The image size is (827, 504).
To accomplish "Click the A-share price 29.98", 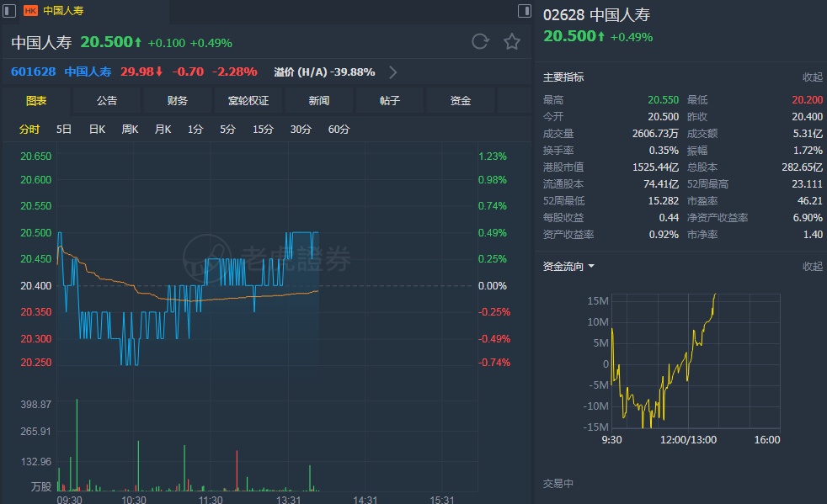I will [x=141, y=72].
